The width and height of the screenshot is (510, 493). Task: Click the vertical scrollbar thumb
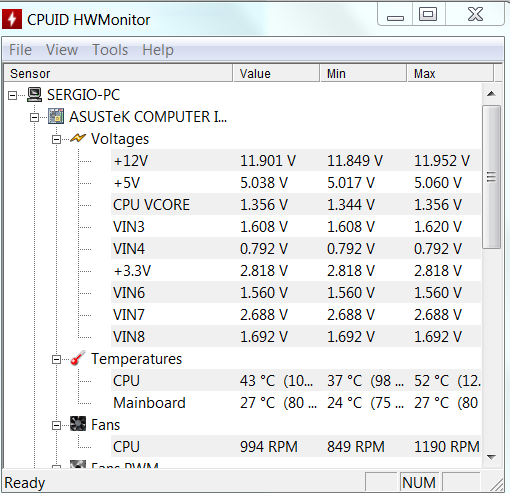tap(491, 177)
